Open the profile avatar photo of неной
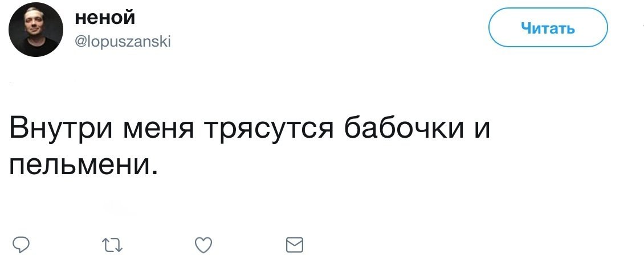644x272 pixels. coord(35,29)
